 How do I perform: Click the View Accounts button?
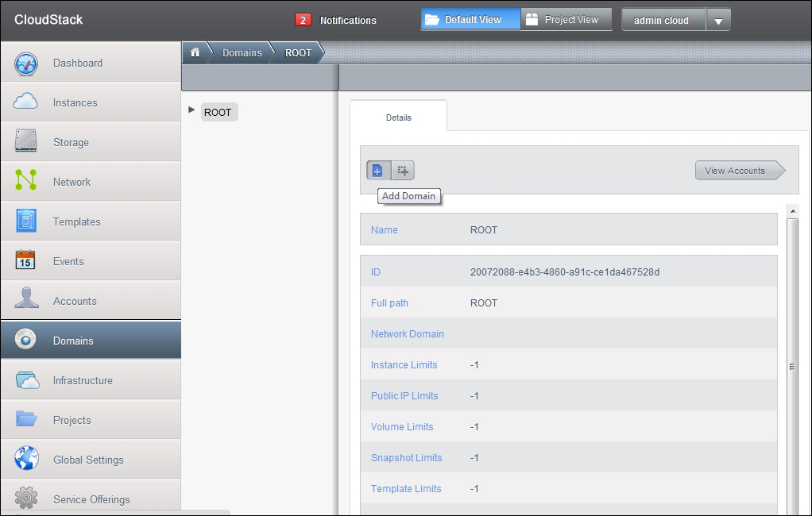pos(737,171)
